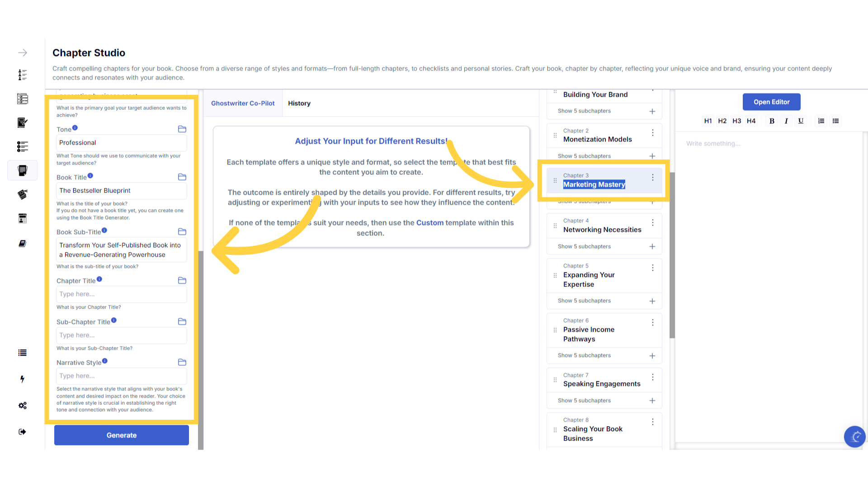Open three-dot menu for Speaking Engagements

point(652,377)
